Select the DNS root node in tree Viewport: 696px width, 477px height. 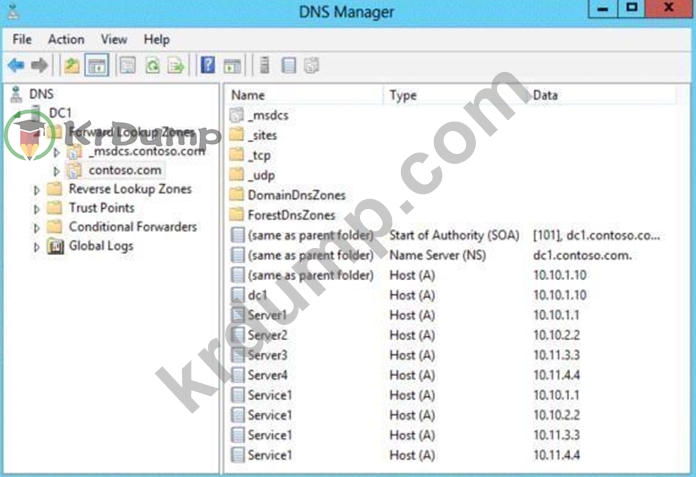41,94
